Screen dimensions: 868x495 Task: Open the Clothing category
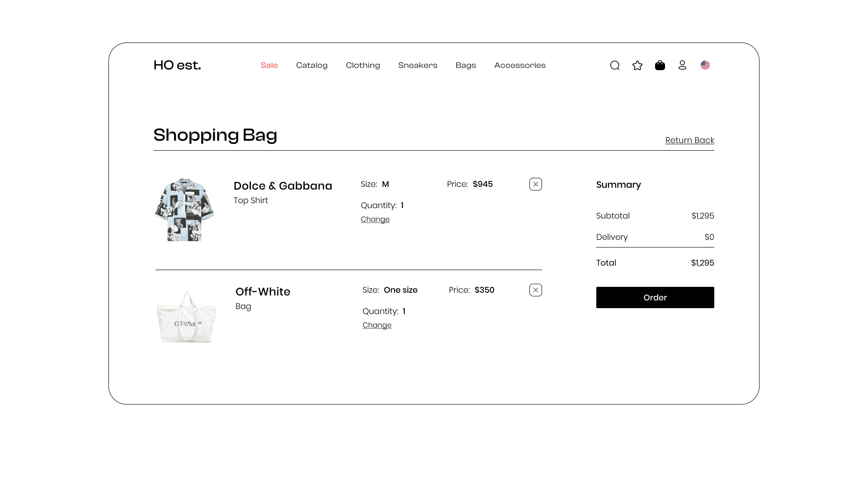coord(363,65)
